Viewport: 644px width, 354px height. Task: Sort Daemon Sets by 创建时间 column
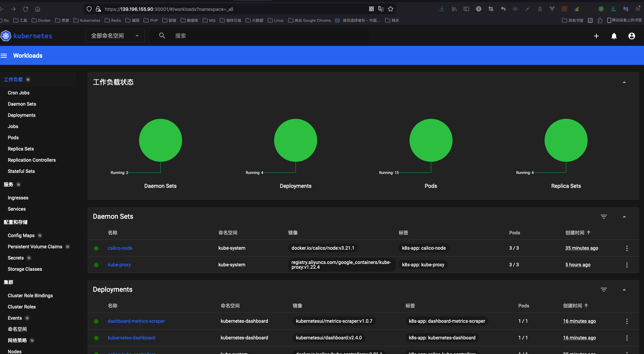pyautogui.click(x=578, y=233)
